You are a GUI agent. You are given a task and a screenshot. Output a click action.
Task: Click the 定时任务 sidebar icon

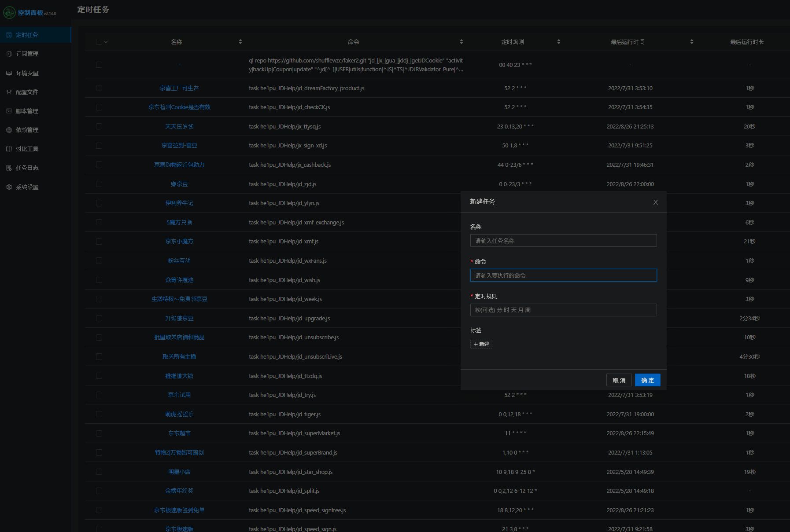[9, 35]
